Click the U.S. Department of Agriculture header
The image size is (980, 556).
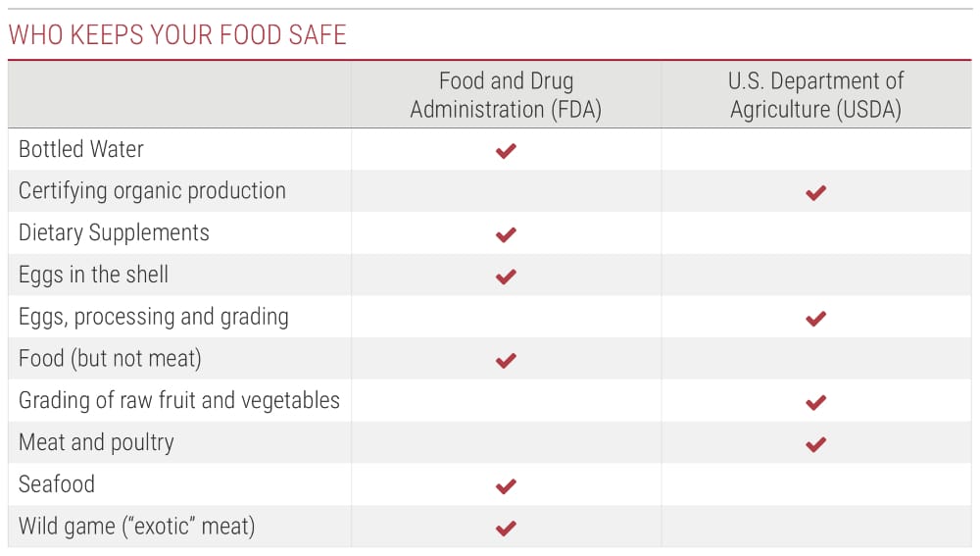pyautogui.click(x=815, y=95)
